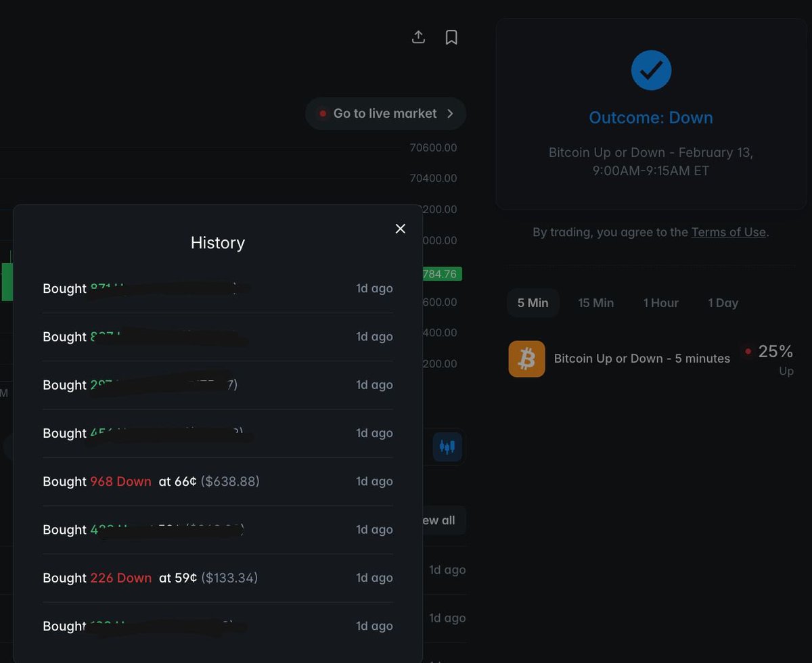
Task: Click the View all button behind History
Action: click(x=443, y=520)
